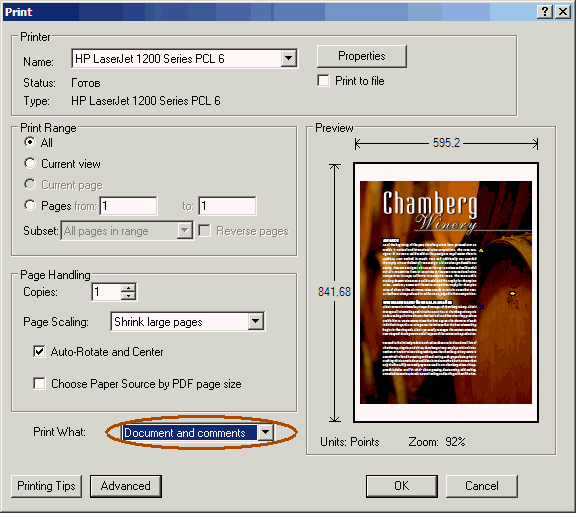The height and width of the screenshot is (513, 576).
Task: Select the All print range option
Action: point(30,142)
